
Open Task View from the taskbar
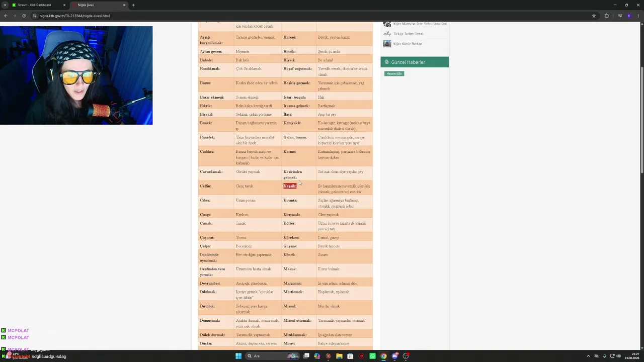point(306,356)
